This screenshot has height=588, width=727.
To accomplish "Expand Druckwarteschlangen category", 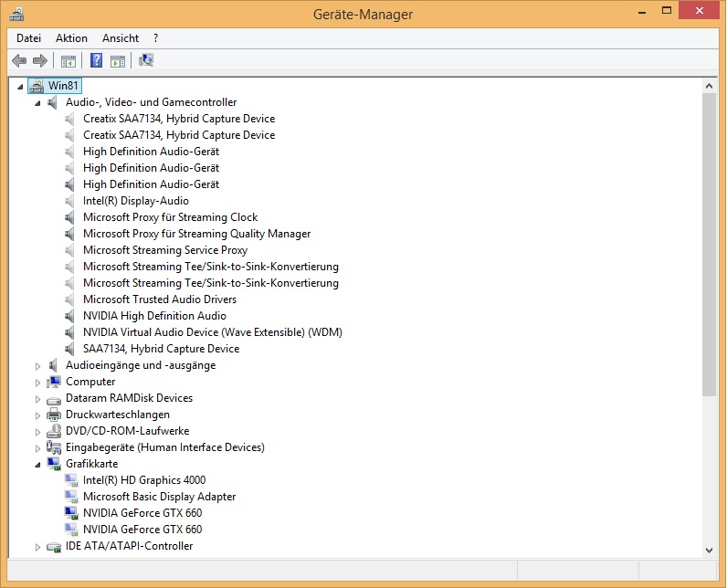I will 37,415.
